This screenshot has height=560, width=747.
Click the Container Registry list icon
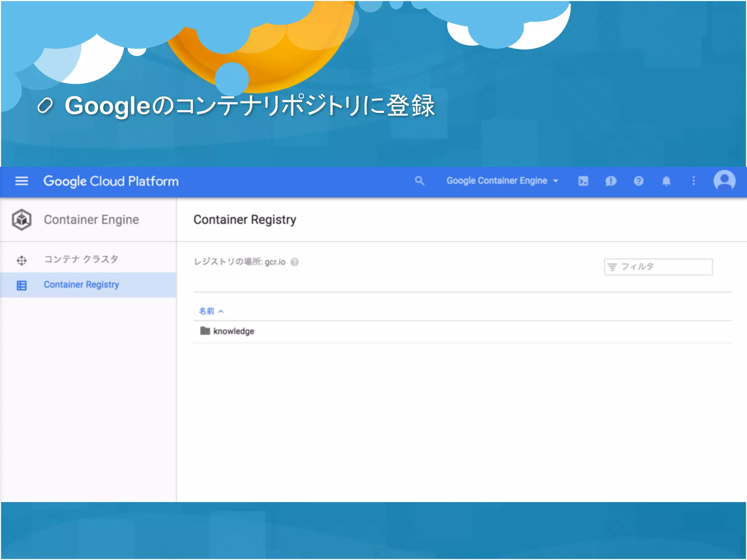[x=22, y=285]
